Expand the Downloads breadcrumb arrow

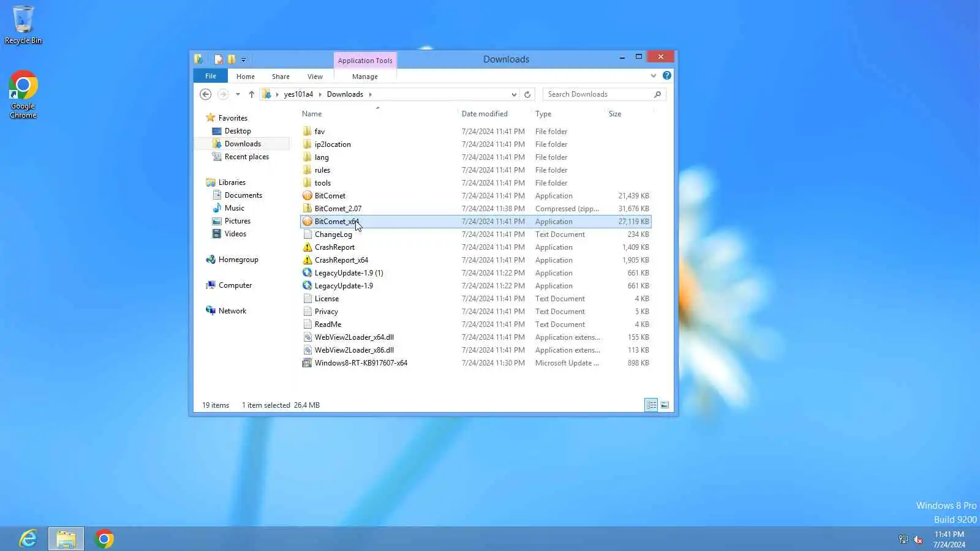click(x=370, y=94)
